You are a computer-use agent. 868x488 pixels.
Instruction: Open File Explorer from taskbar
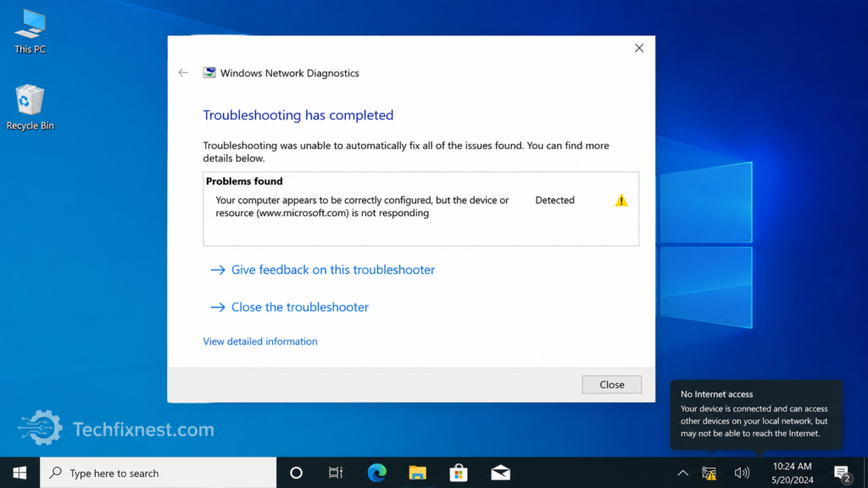click(x=417, y=473)
